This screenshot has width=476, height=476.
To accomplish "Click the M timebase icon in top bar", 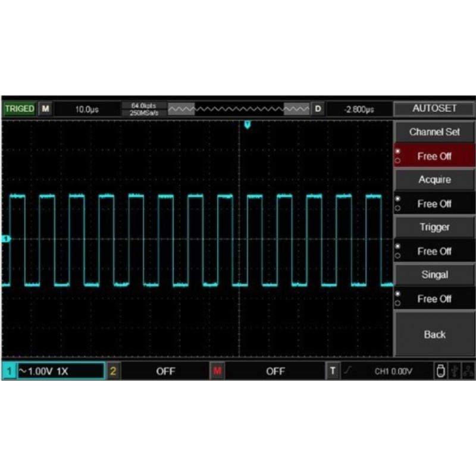I will (45, 109).
